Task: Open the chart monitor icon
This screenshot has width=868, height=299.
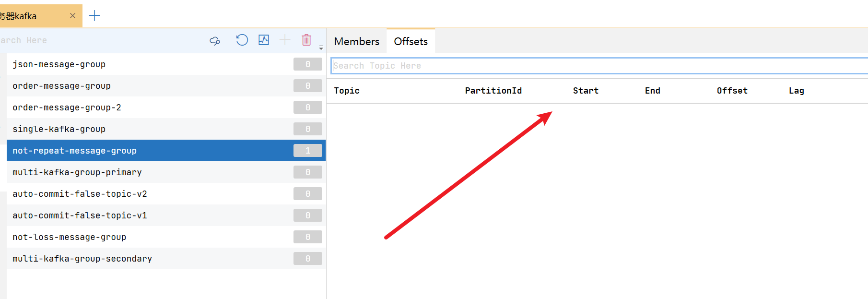Action: click(264, 40)
